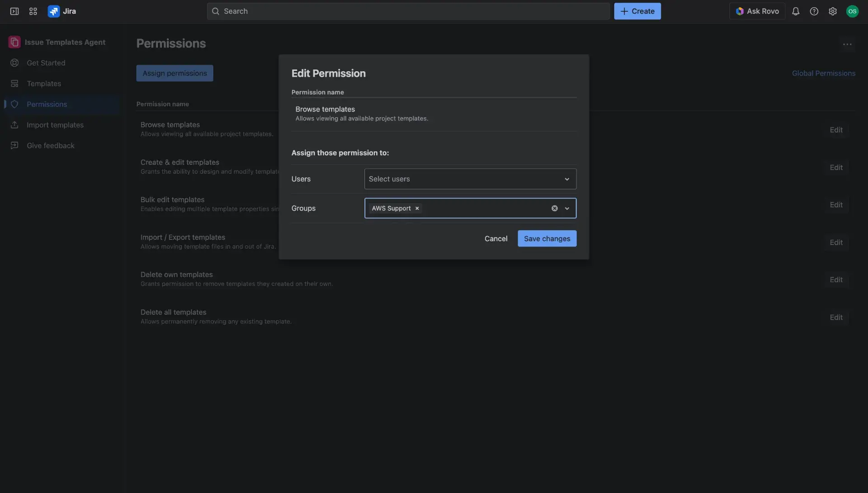
Task: Clear all selected groups with the clear icon
Action: tap(554, 208)
